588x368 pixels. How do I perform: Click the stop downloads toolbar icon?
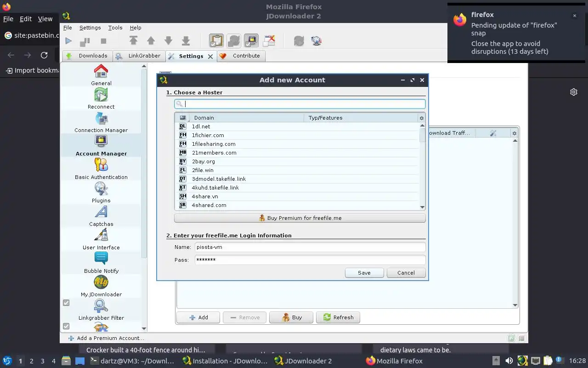pos(103,41)
